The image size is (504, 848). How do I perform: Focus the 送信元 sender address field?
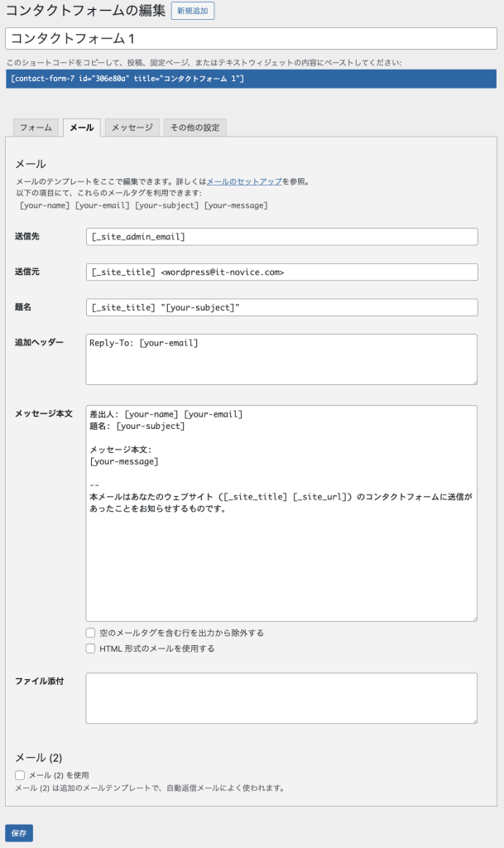280,272
